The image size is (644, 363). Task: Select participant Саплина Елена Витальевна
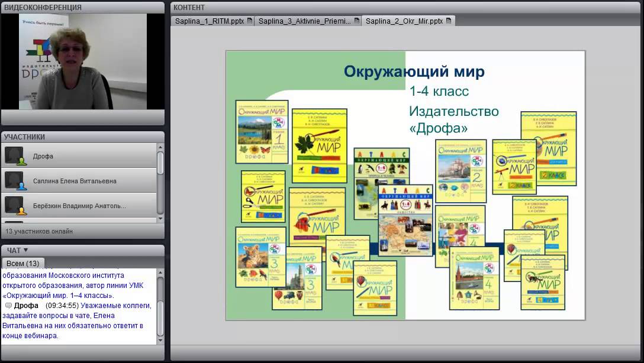[x=79, y=180]
